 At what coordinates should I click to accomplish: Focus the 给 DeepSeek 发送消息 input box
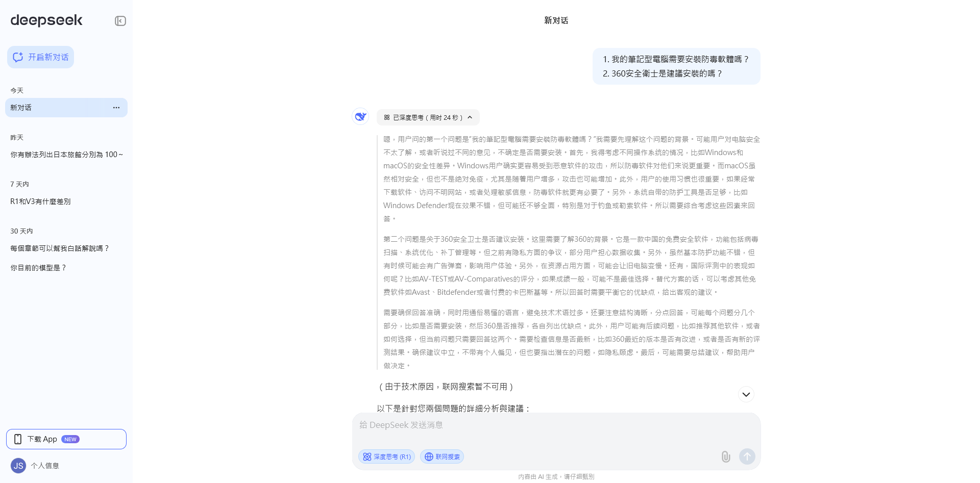coord(556,425)
